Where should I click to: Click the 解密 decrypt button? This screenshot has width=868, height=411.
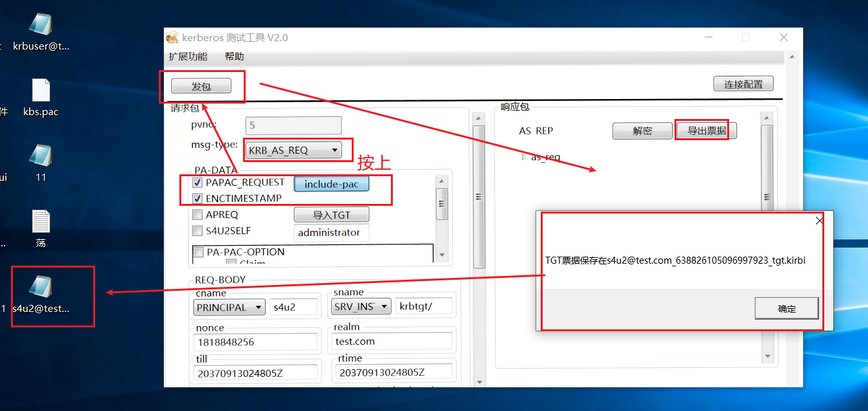point(642,131)
